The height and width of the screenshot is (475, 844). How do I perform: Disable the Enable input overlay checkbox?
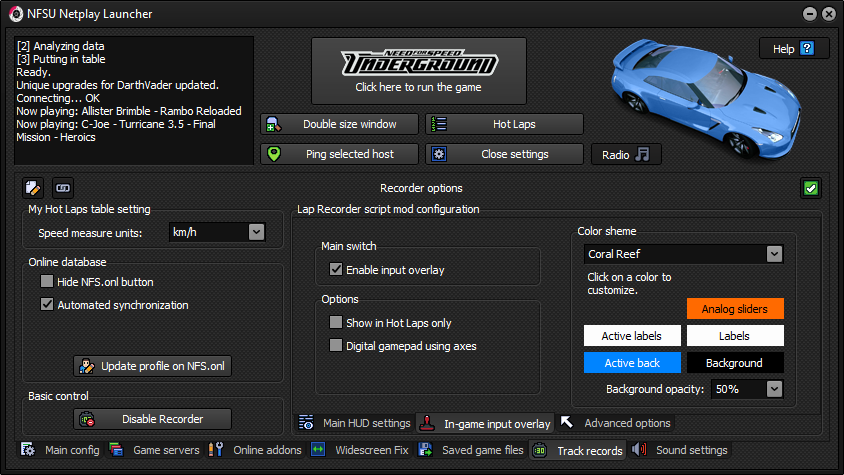click(336, 269)
